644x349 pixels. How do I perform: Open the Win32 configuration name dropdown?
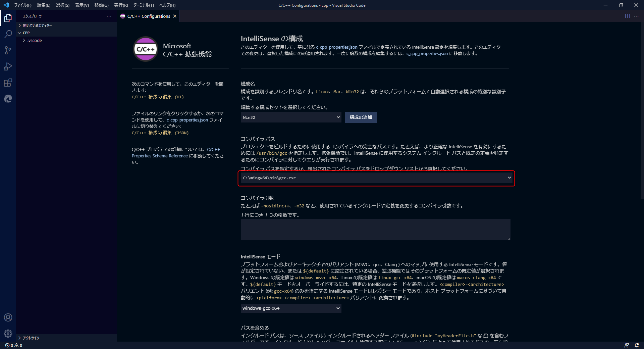point(291,117)
